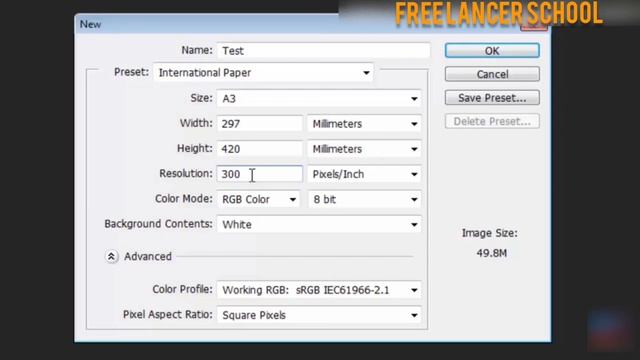Collapse the Advanced section chevron icon
This screenshot has width=640, height=360.
[111, 257]
